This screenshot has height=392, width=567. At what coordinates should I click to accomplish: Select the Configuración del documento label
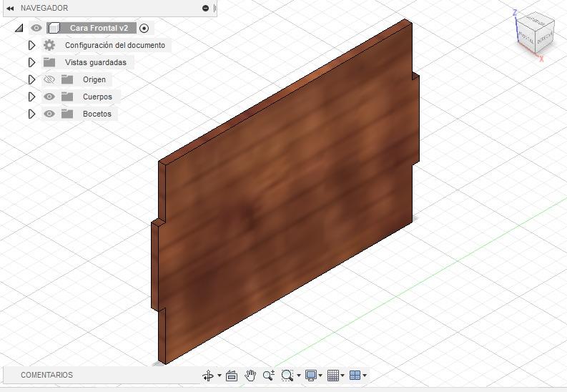coord(115,45)
